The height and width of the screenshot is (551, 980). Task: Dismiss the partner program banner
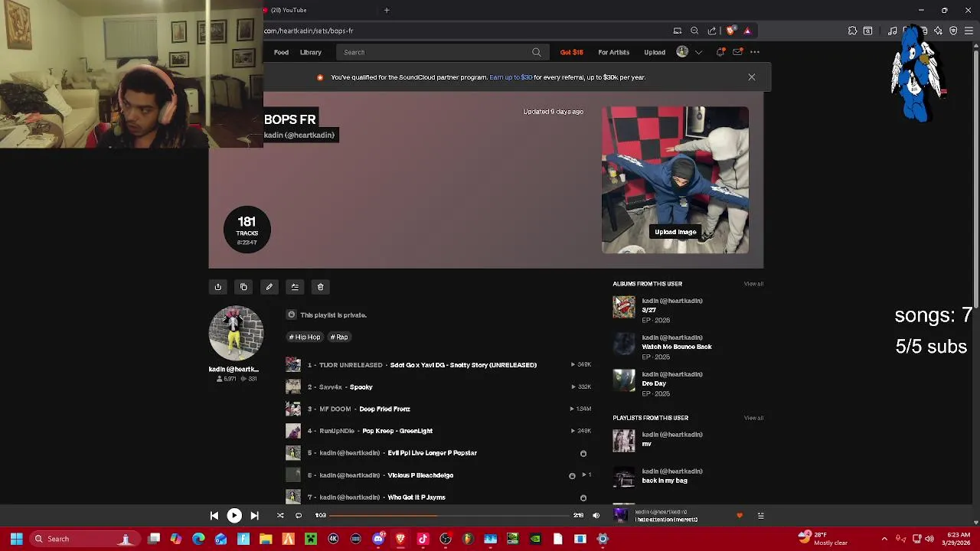coord(752,77)
